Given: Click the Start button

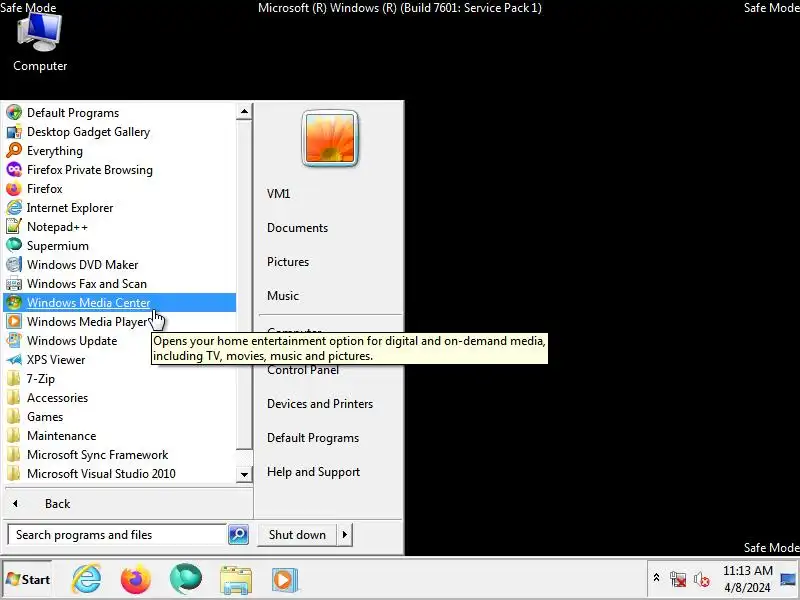Looking at the screenshot, I should coord(28,580).
